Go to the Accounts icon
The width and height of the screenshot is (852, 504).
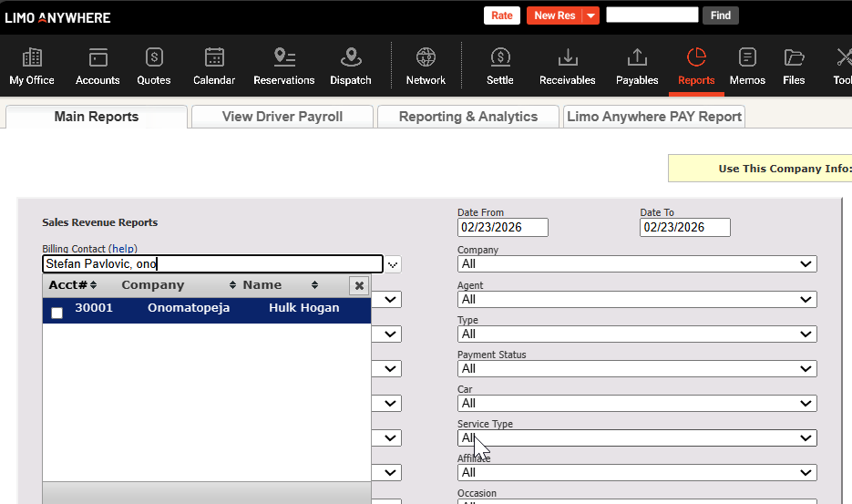tap(98, 67)
